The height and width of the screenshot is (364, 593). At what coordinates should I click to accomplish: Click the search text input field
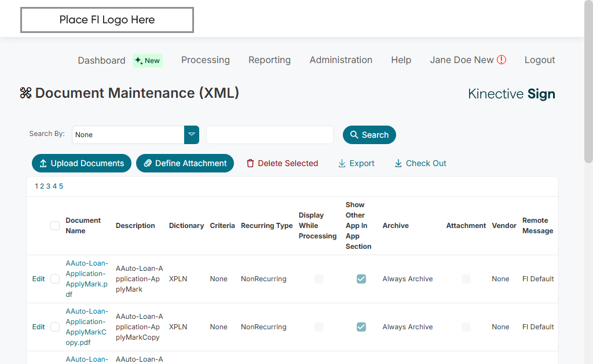[270, 135]
